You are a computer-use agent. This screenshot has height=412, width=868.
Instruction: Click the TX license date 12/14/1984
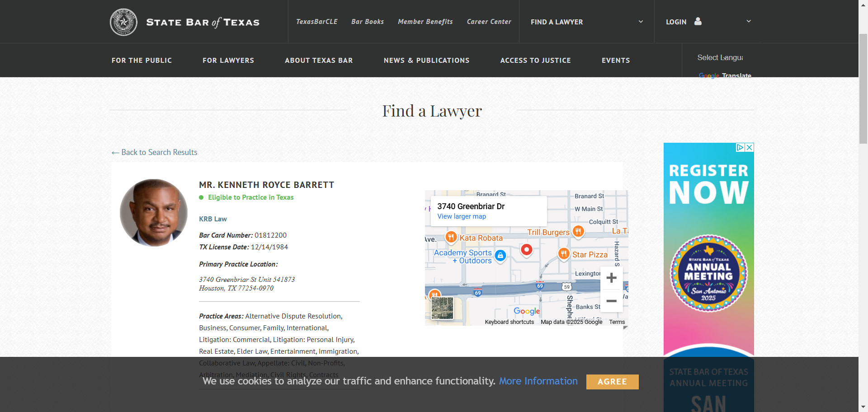(x=269, y=247)
